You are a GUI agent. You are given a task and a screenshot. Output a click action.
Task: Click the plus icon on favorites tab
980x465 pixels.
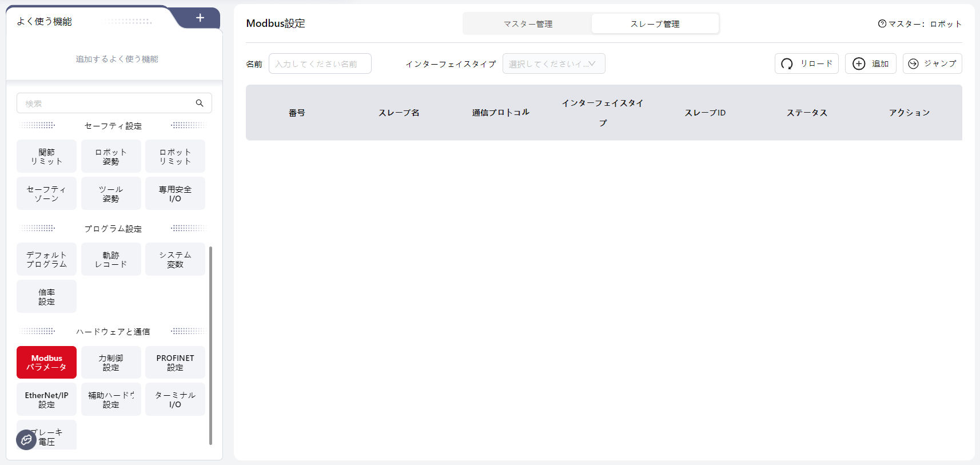pyautogui.click(x=200, y=18)
